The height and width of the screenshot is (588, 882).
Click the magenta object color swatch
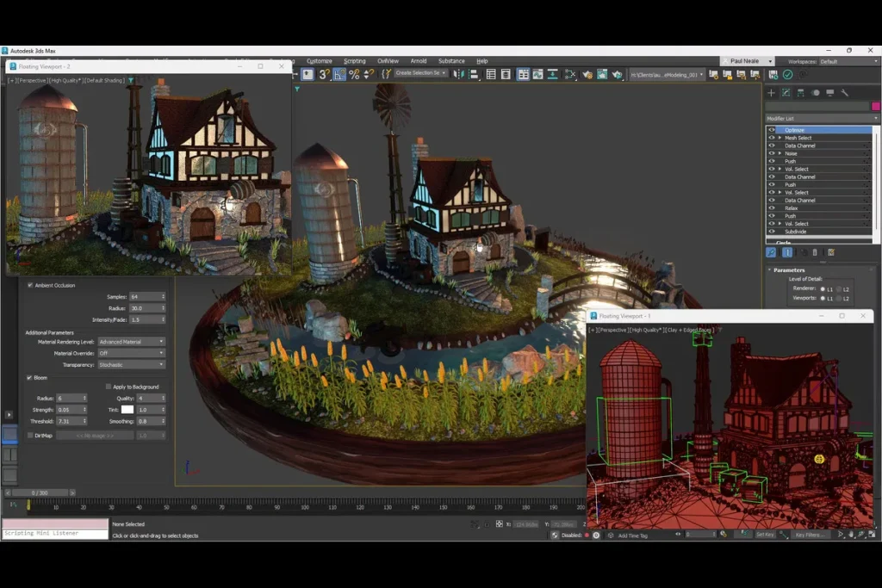(875, 106)
